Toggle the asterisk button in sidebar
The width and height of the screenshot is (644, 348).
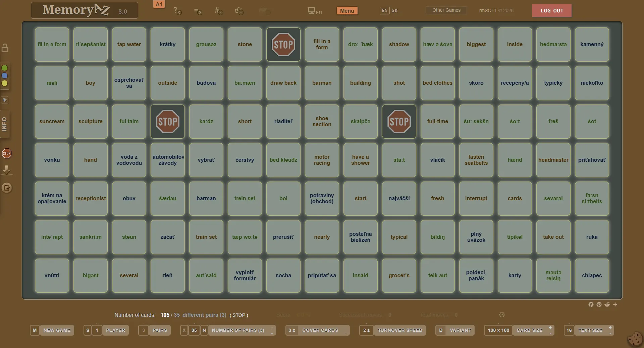pyautogui.click(x=5, y=100)
